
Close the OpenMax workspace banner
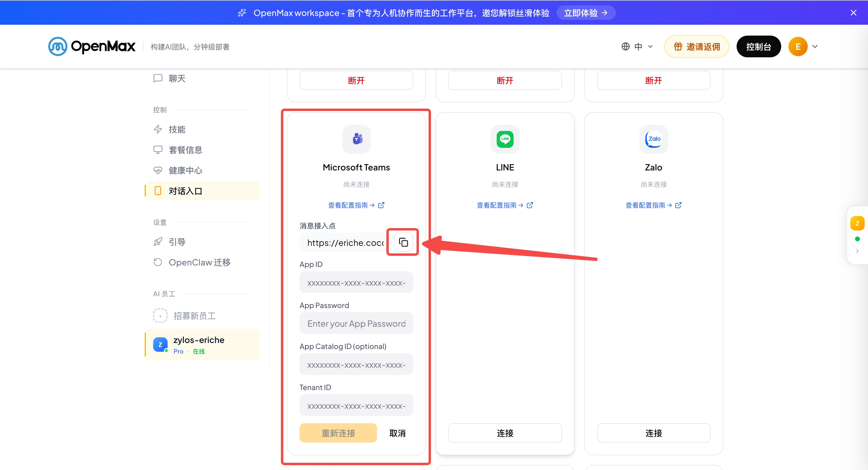853,13
